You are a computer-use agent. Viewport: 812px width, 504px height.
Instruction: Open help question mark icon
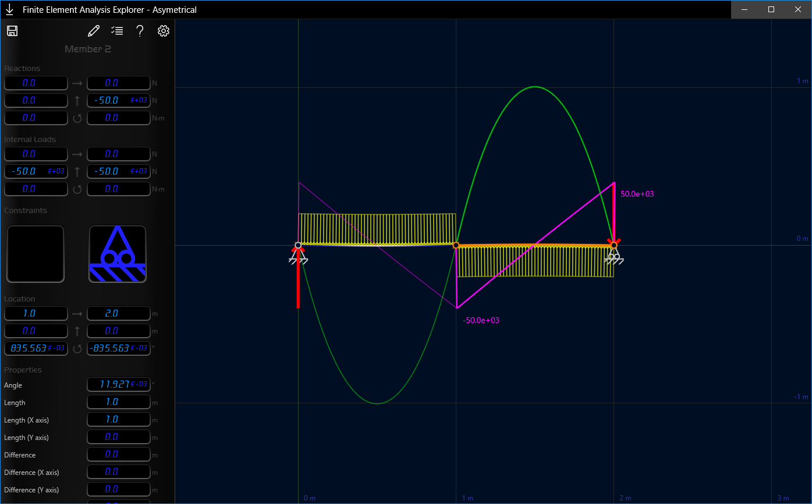[140, 31]
